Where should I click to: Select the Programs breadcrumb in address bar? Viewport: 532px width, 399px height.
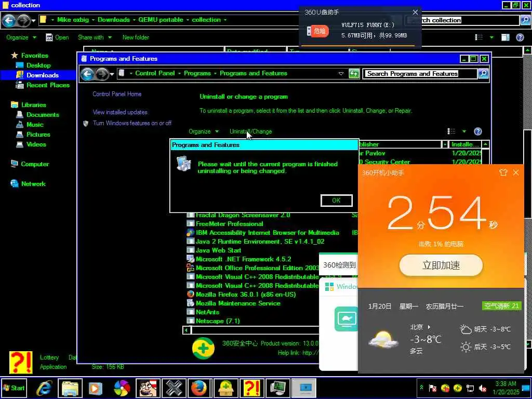click(197, 73)
